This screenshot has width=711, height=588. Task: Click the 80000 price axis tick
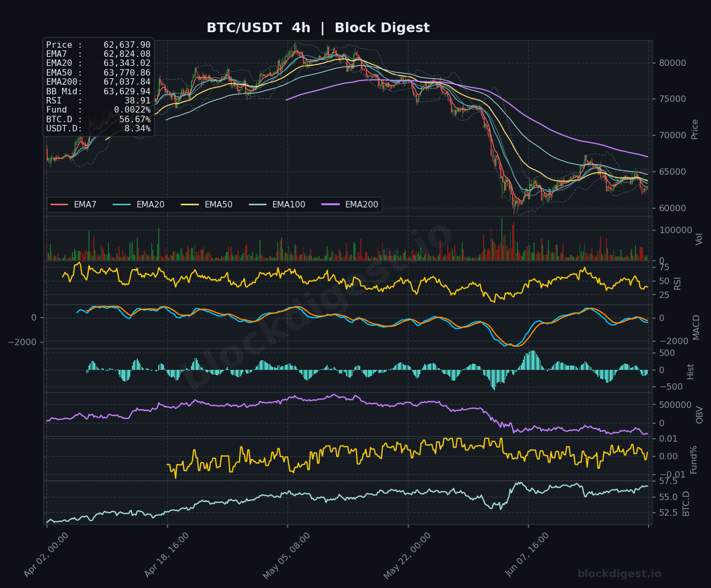[672, 63]
